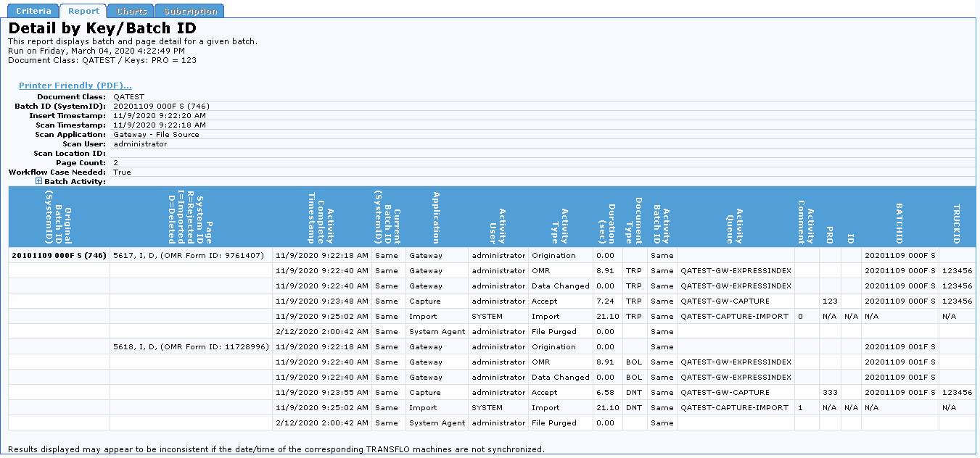Viewport: 980px width, 458px height.
Task: Select the bold batch ID 20101109 000F S (746) cell
Action: point(59,255)
